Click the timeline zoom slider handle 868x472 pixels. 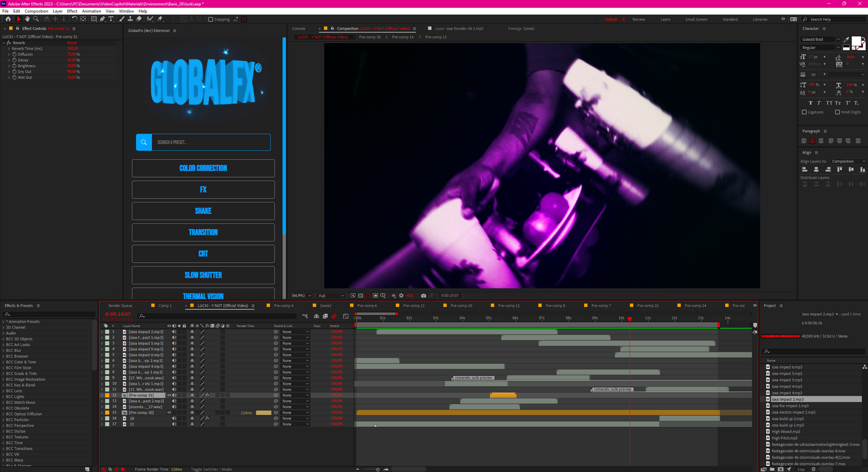coord(378,469)
